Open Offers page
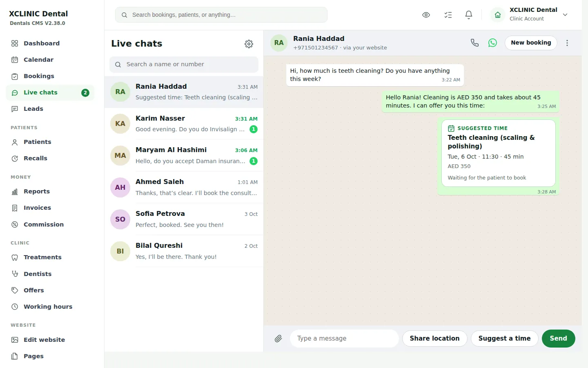The width and height of the screenshot is (588, 368). coord(50,290)
